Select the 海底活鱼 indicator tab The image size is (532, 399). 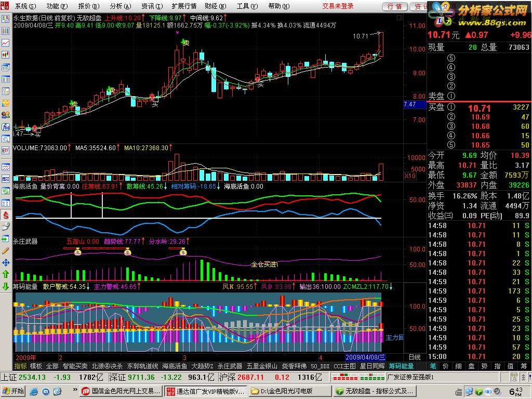(175, 366)
